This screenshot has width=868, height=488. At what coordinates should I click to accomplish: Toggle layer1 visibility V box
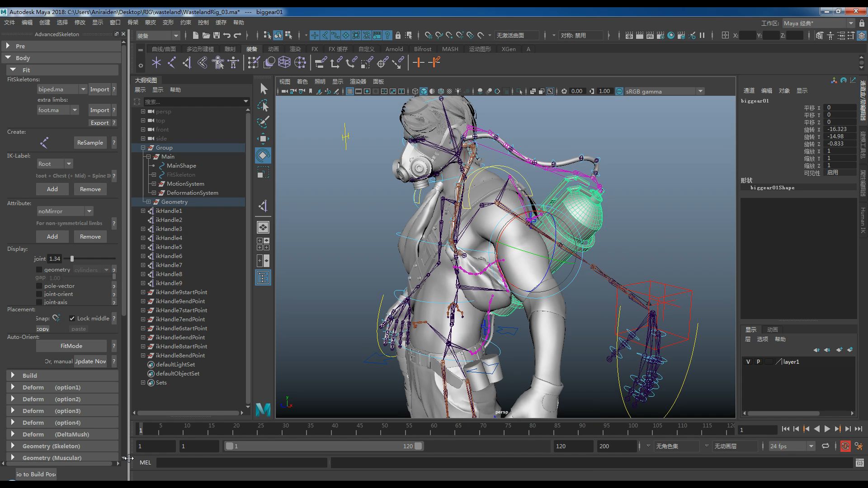point(748,362)
